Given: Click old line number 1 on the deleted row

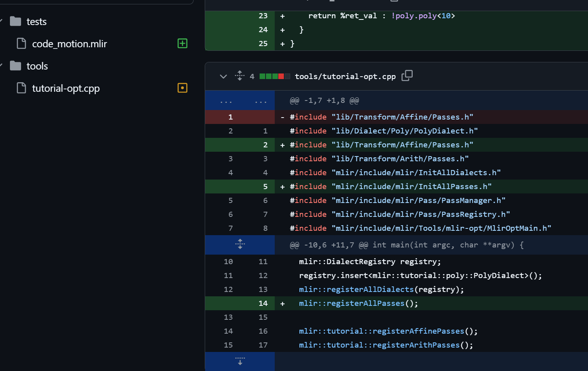Looking at the screenshot, I should coord(231,117).
